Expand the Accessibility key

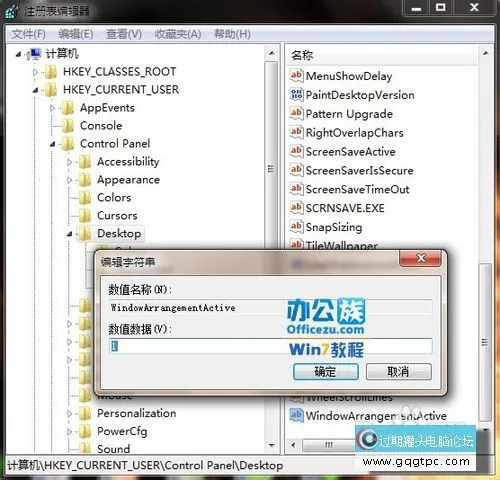[69, 162]
